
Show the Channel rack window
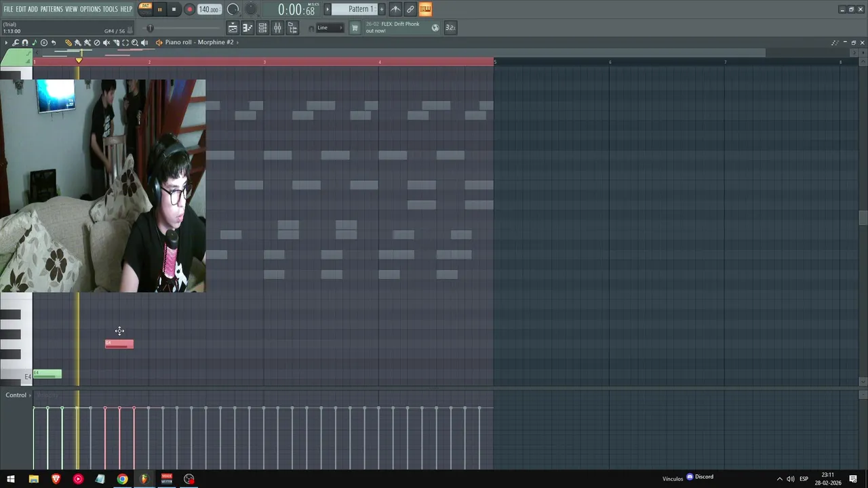262,28
